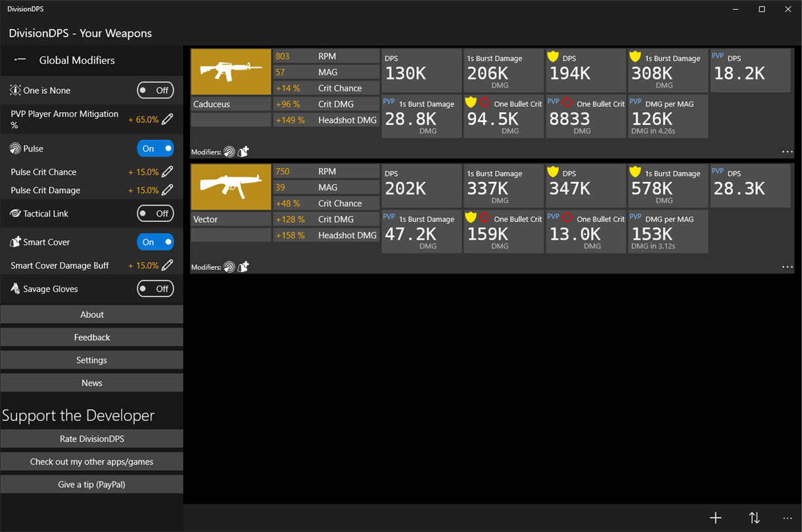Select Caduceus +14 % Crit Chance row
Viewport: 802px width, 532px height.
326,88
